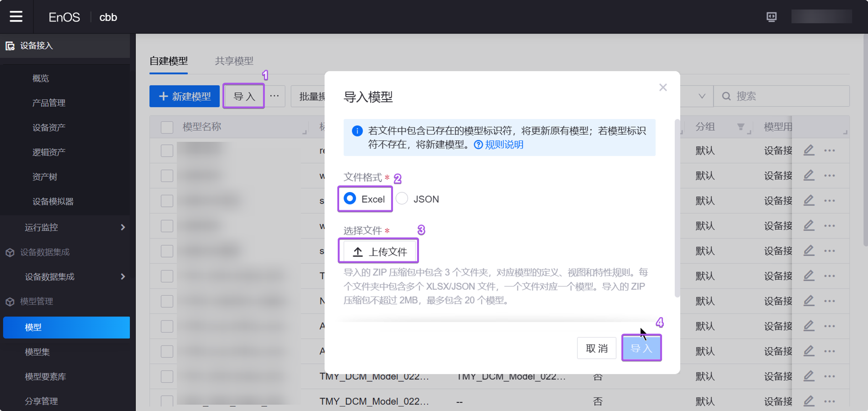Screen dimensions: 868x411
Task: Click edit pencil icon in first row
Action: click(x=809, y=150)
